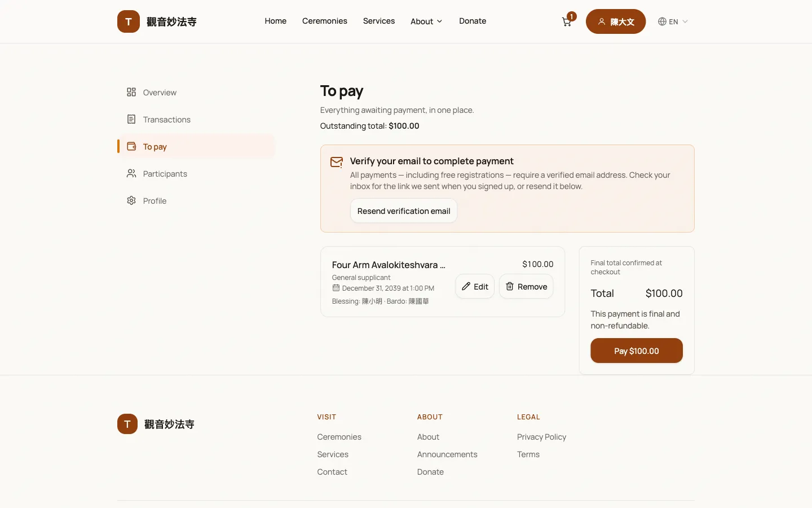Open the Privacy Policy link
Screen dimensions: 812x508
541,437
